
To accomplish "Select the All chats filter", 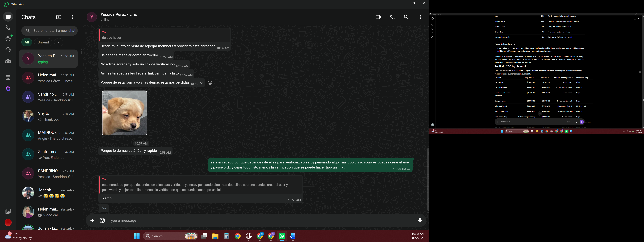I will click(27, 42).
